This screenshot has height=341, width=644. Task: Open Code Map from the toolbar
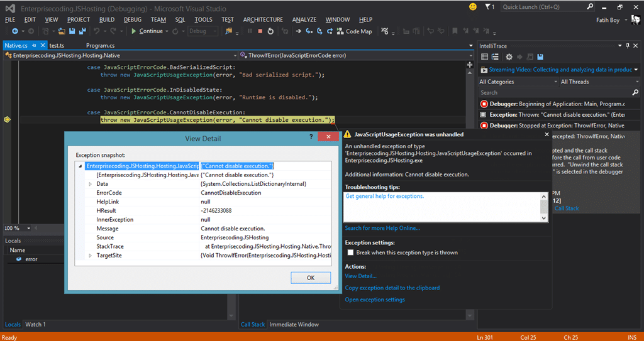tap(354, 31)
